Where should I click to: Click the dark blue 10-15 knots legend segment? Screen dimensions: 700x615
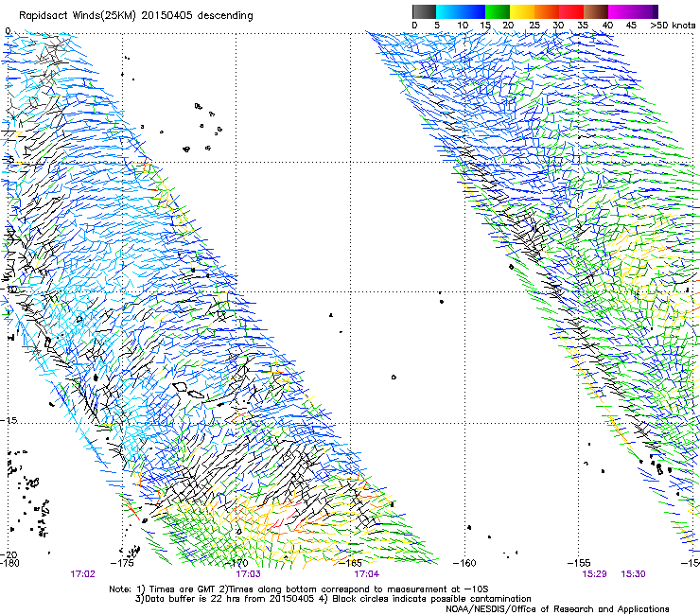tap(473, 11)
